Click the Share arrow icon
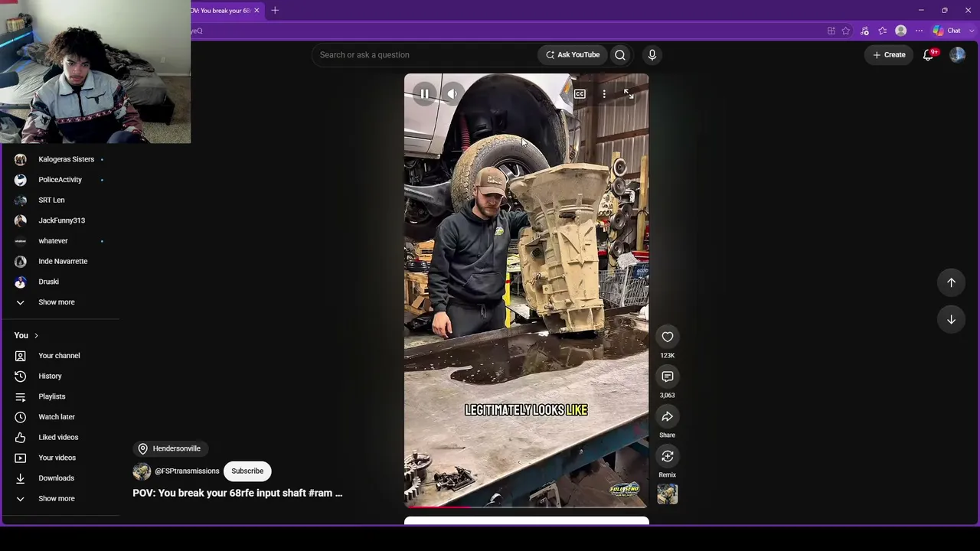 [668, 416]
